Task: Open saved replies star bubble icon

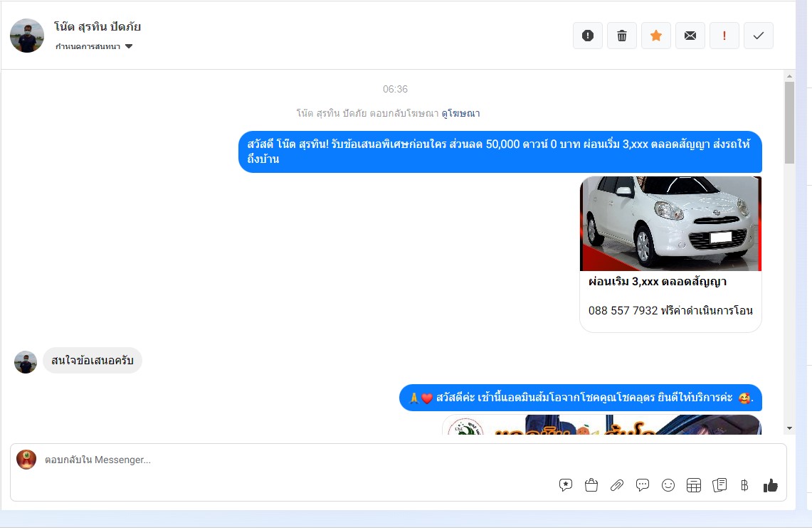Action: coord(566,485)
